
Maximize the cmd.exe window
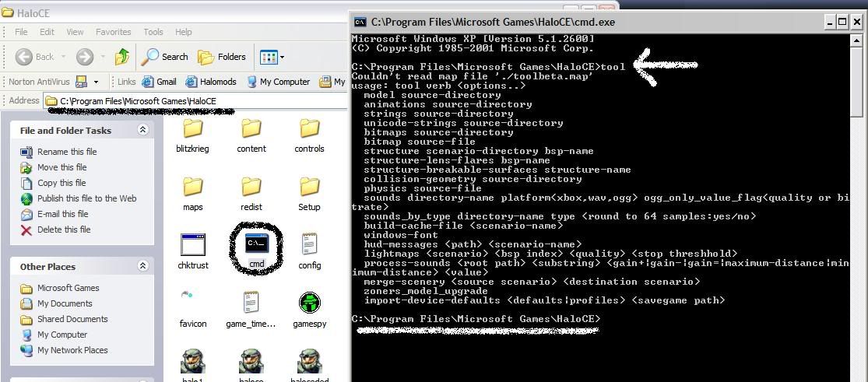[x=842, y=22]
